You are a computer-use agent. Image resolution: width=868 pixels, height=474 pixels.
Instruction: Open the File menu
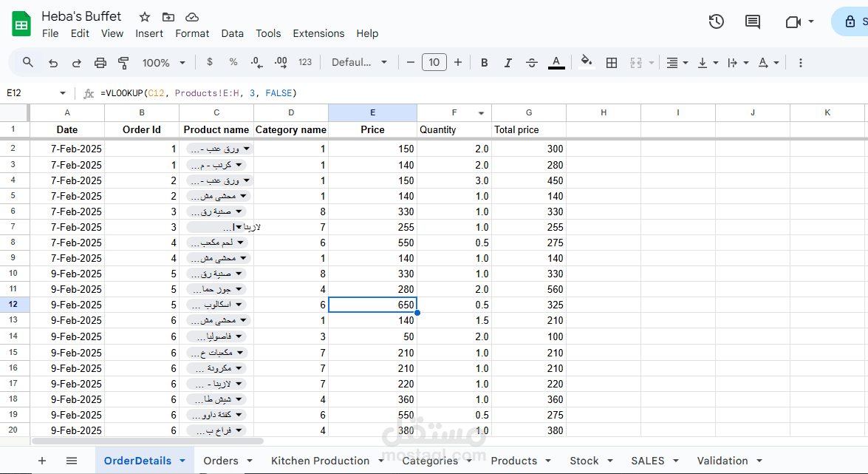(x=49, y=33)
